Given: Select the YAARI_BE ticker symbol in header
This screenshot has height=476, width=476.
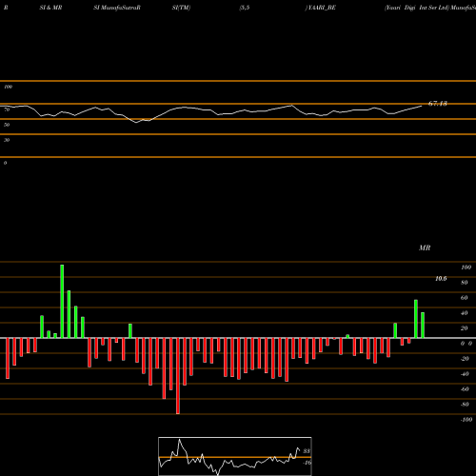Looking at the screenshot, I should [321, 8].
